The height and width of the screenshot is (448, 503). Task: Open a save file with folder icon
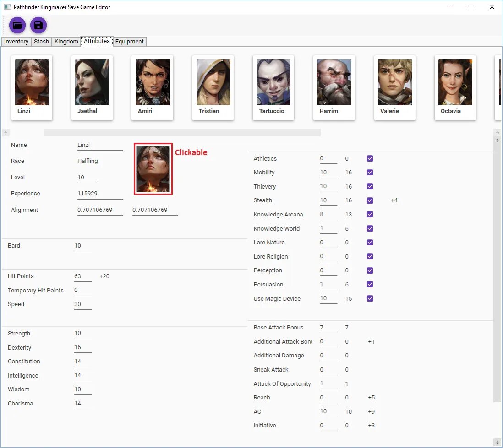pos(17,25)
